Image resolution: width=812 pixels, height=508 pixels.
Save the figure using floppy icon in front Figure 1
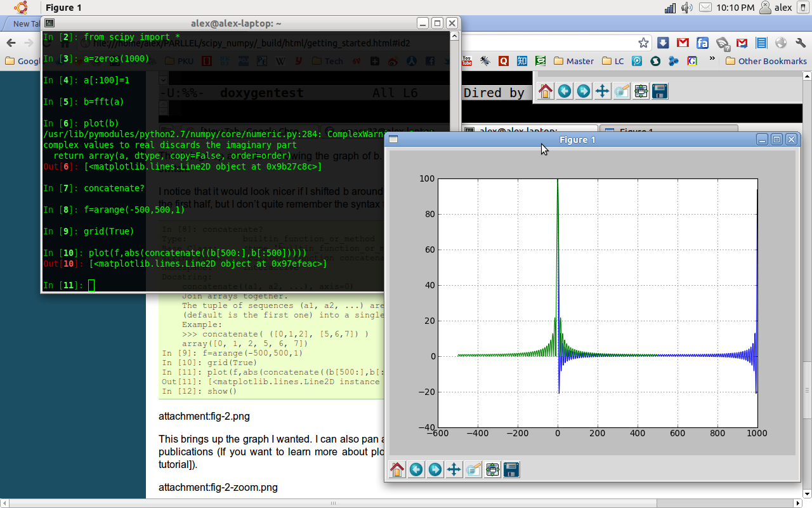pyautogui.click(x=511, y=469)
